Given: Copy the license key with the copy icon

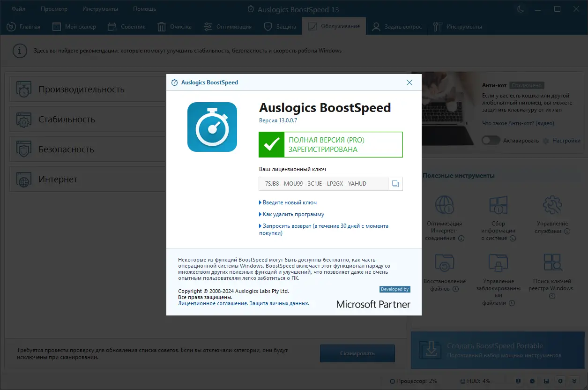Looking at the screenshot, I should tap(395, 184).
